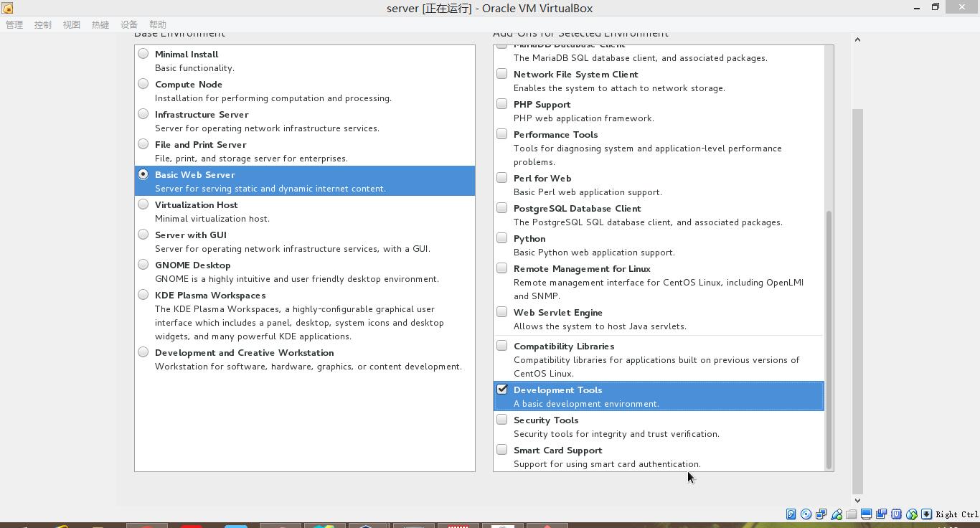Image resolution: width=980 pixels, height=528 pixels.
Task: Open the 帮助 menu
Action: 158,24
